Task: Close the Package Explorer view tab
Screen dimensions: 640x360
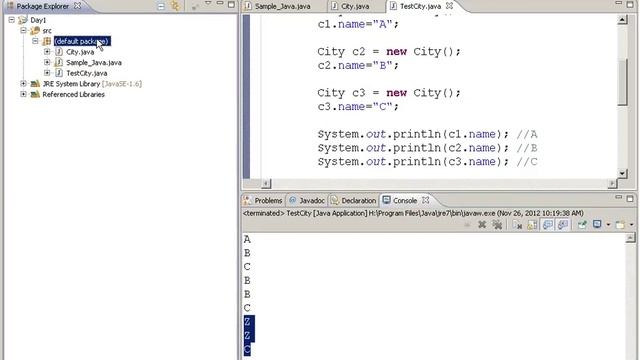Action: point(77,6)
